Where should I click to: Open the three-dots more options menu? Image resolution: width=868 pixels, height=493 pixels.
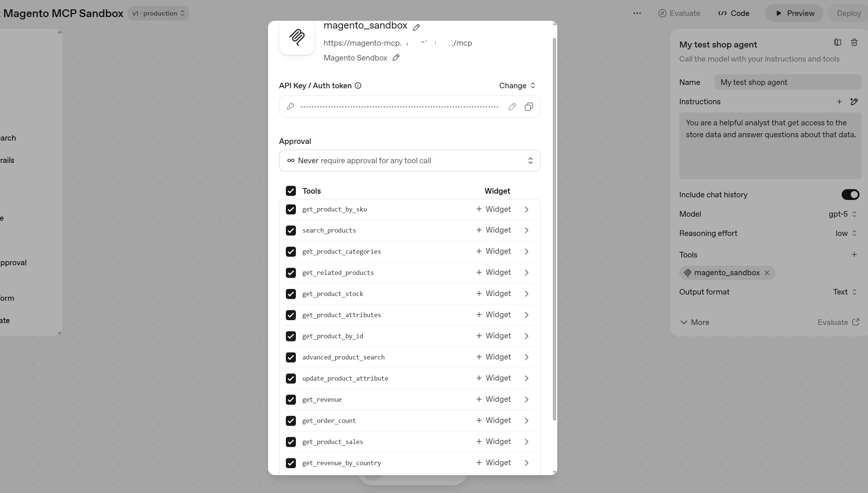(637, 13)
